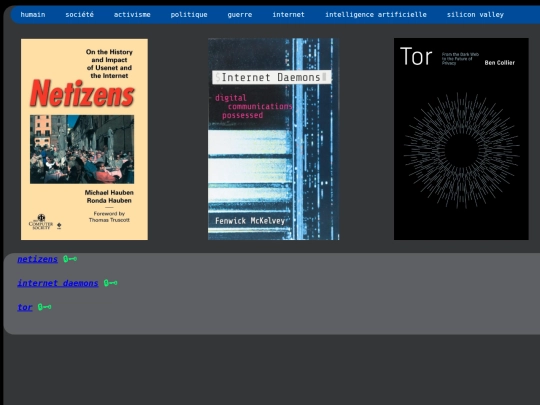Open the humain menu item
This screenshot has width=540, height=405.
33,15
